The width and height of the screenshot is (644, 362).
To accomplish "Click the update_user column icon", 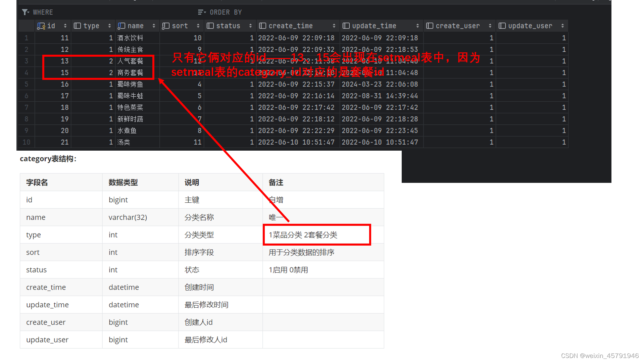I will (502, 26).
